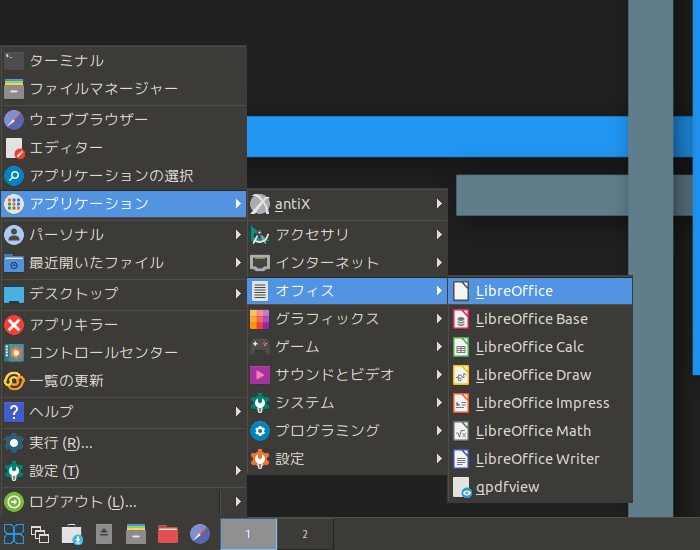Viewport: 700px width, 550px height.
Task: Open the インターネット submenu
Action: [347, 263]
